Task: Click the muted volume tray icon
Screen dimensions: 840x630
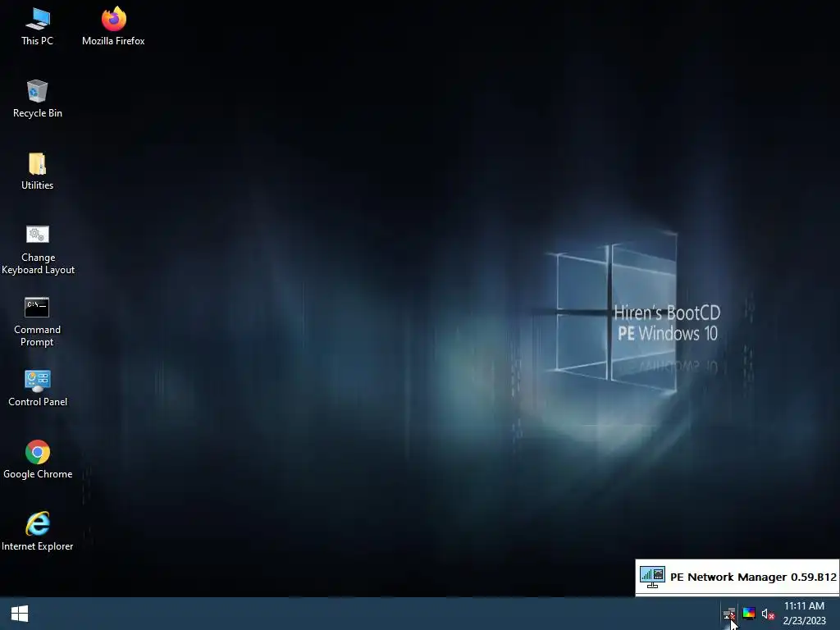Action: [768, 614]
